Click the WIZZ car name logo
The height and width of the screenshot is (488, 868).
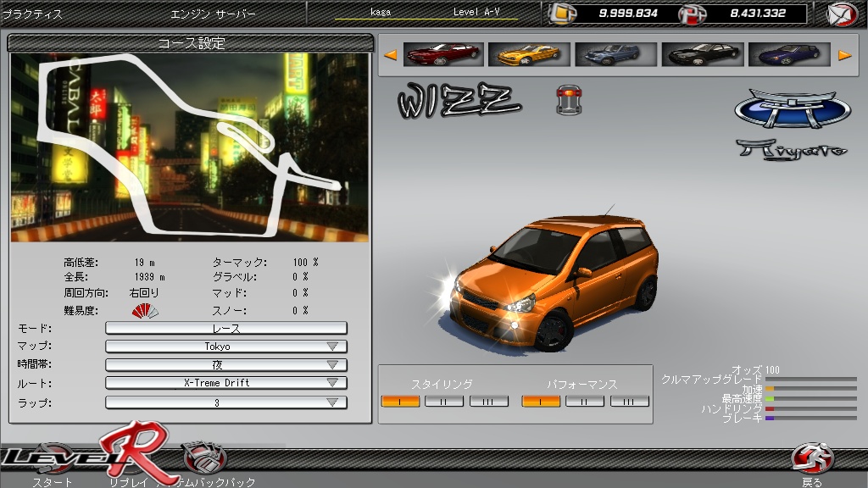tap(459, 100)
